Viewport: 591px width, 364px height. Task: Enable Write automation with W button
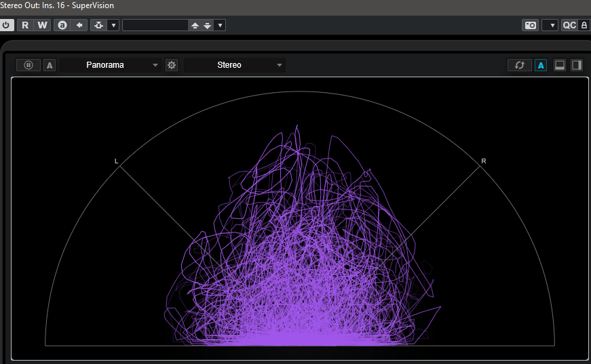pos(42,25)
